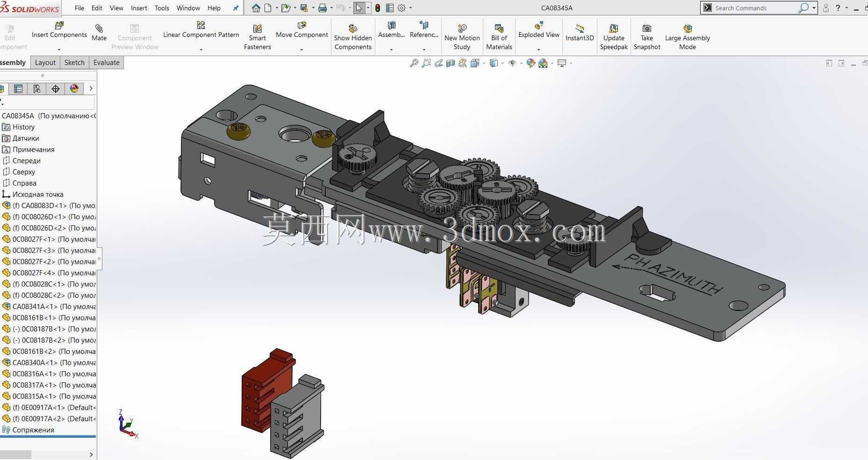This screenshot has width=868, height=460.
Task: Open PropertyManager tab icon
Action: (18, 89)
